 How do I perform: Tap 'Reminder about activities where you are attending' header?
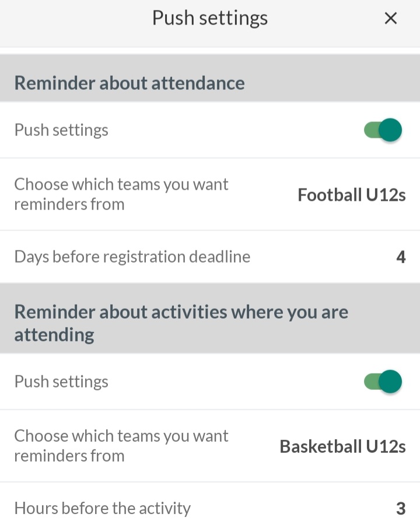(181, 323)
